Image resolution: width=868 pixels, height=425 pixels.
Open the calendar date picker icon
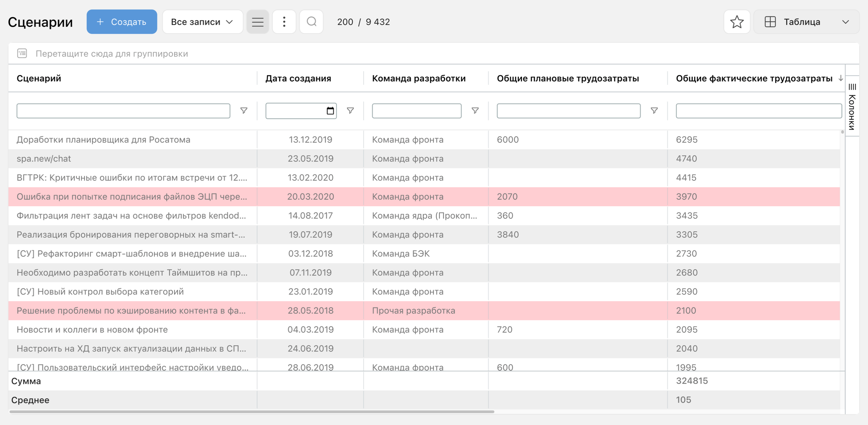coord(330,111)
